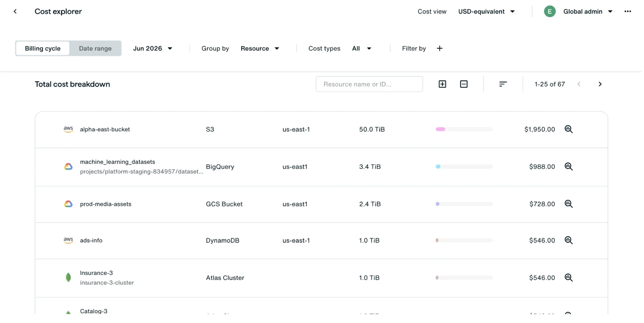The height and width of the screenshot is (323, 644).
Task: Switch to Billing cycle mode
Action: pyautogui.click(x=43, y=48)
